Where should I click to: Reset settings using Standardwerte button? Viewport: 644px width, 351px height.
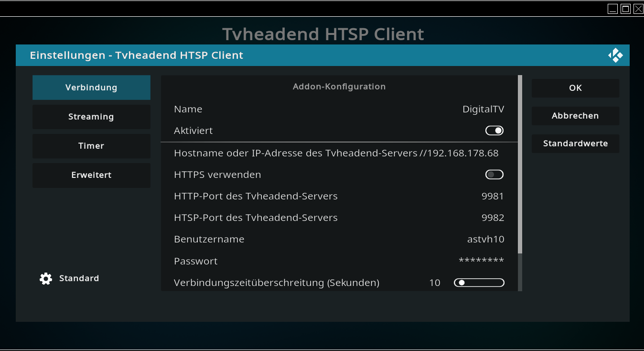575,143
